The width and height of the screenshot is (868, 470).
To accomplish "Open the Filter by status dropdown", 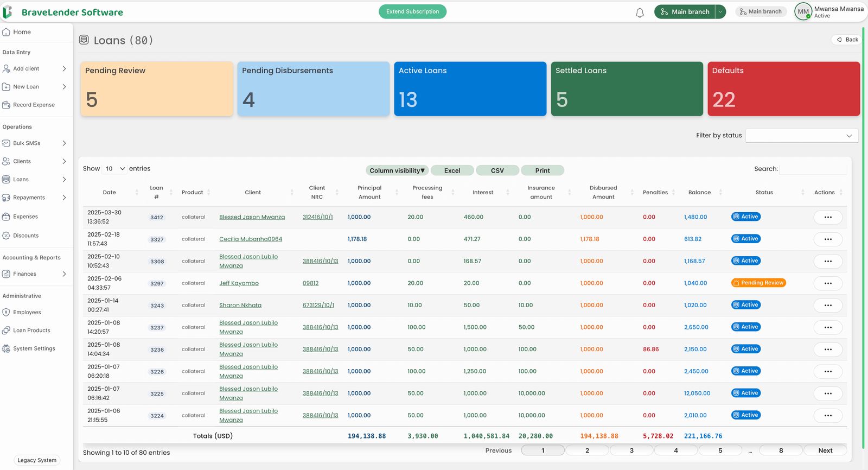I will pos(801,136).
